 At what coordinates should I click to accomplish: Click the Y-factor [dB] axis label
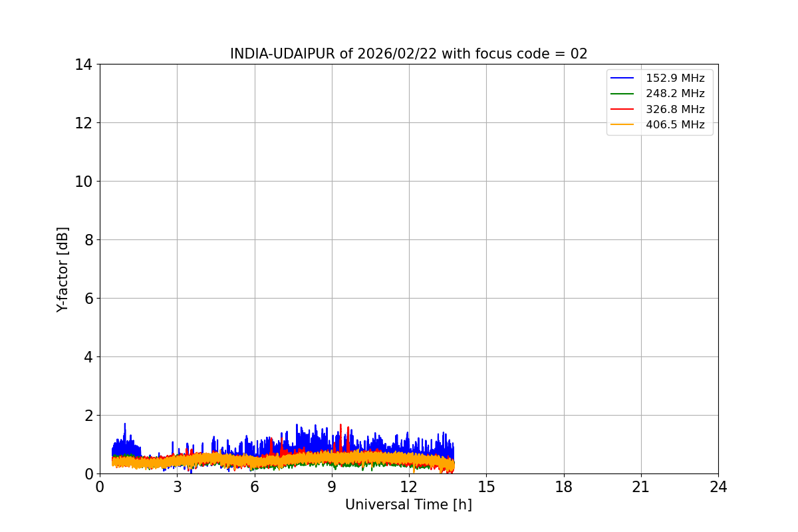pos(63,269)
